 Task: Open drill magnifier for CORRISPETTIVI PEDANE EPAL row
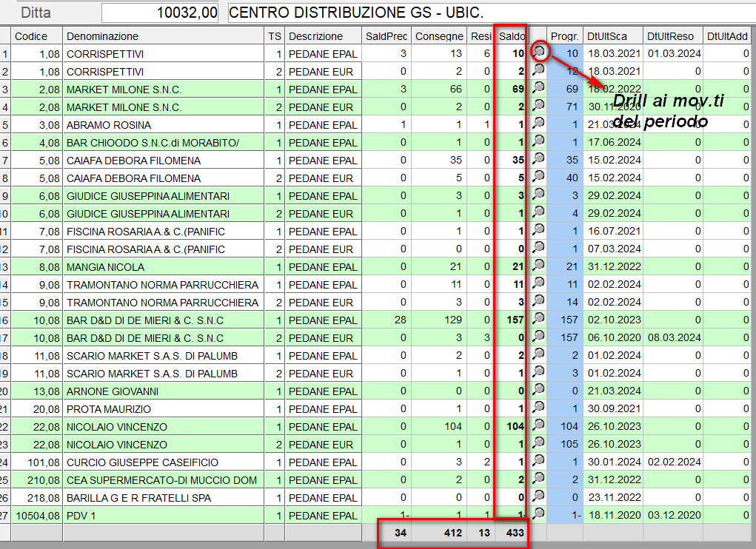coord(538,53)
